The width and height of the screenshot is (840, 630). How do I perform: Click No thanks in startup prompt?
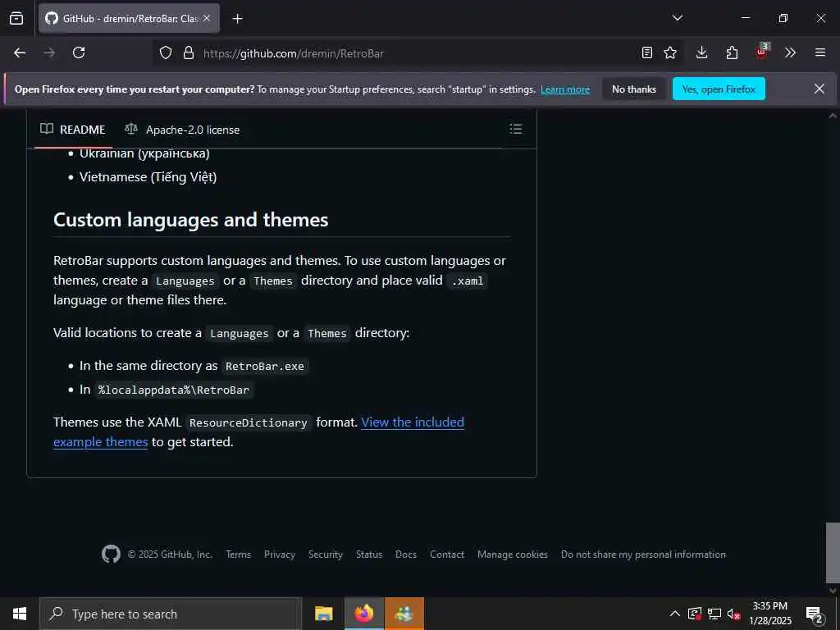(634, 89)
